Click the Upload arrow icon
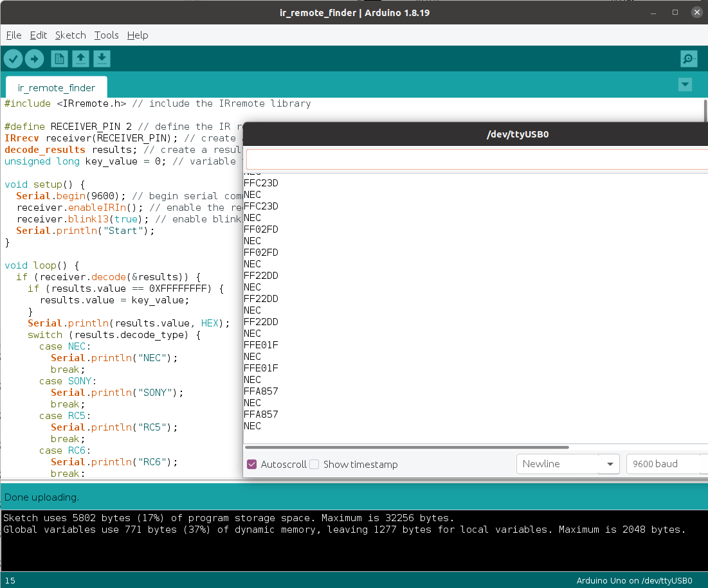This screenshot has height=588, width=708. point(34,58)
